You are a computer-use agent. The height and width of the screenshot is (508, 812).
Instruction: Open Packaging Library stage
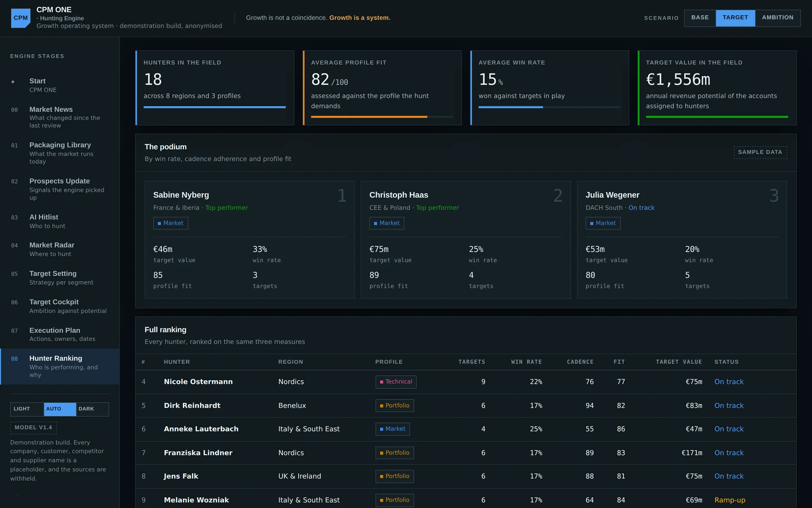coord(59,153)
